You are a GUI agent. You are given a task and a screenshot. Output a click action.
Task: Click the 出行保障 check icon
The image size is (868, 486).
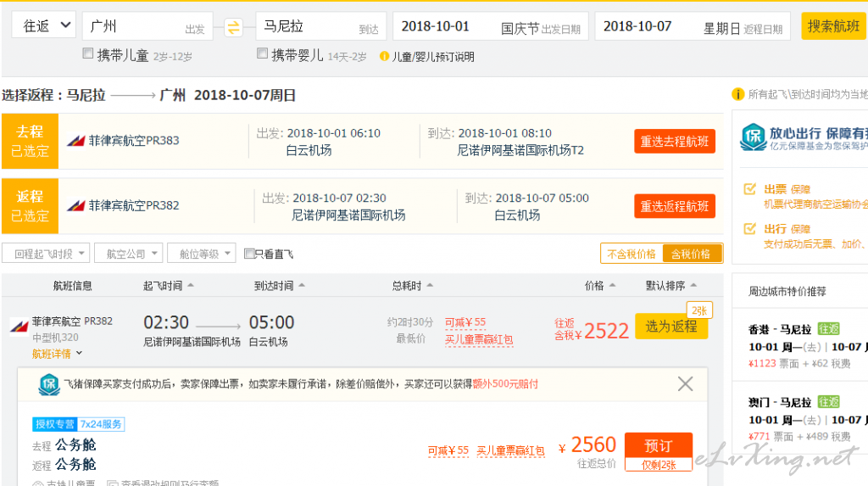pos(749,228)
